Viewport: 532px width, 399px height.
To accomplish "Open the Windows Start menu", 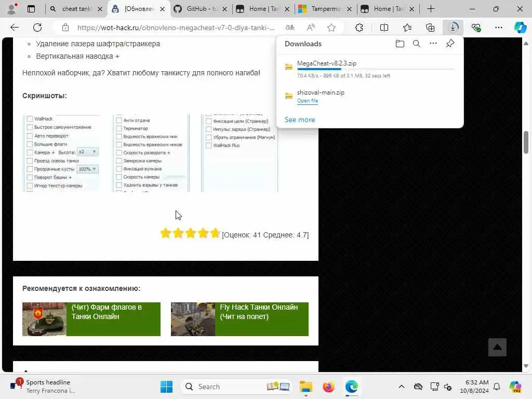I will click(166, 387).
